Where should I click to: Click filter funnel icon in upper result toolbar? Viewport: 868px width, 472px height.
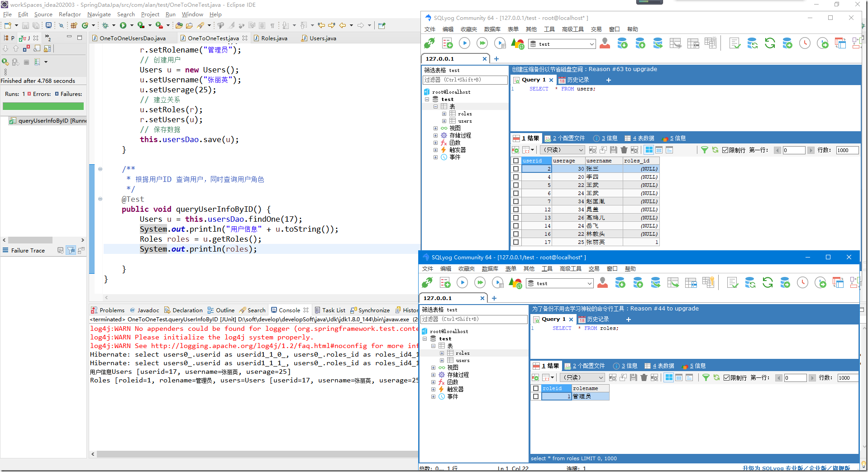click(705, 150)
